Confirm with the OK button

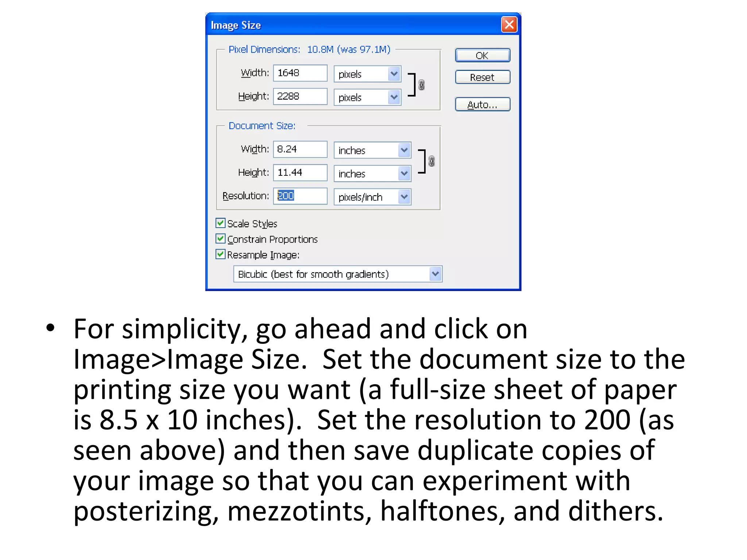coord(483,55)
